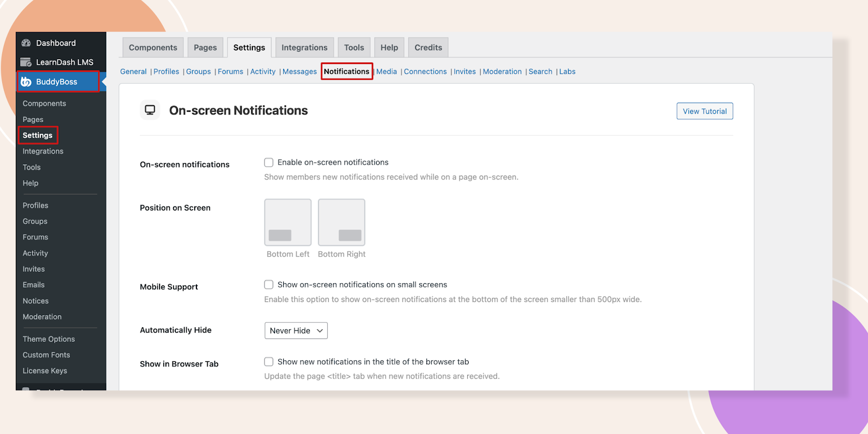Open the Integrations tab
Screen dimensions: 868x434
click(x=304, y=48)
